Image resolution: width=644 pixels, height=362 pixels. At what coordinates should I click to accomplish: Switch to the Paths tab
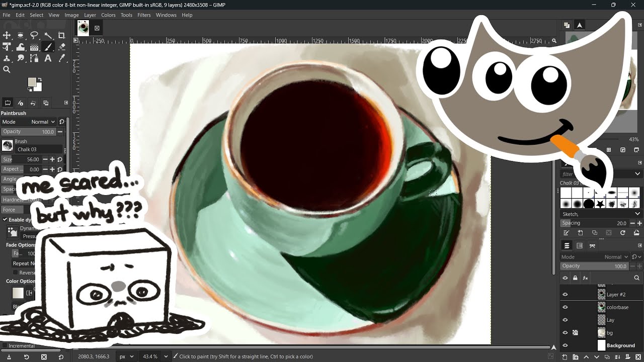592,246
